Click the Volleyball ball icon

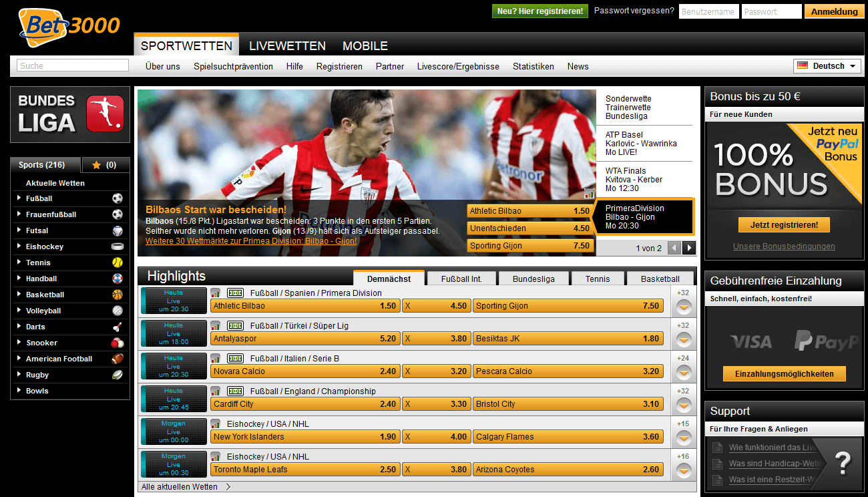click(118, 311)
